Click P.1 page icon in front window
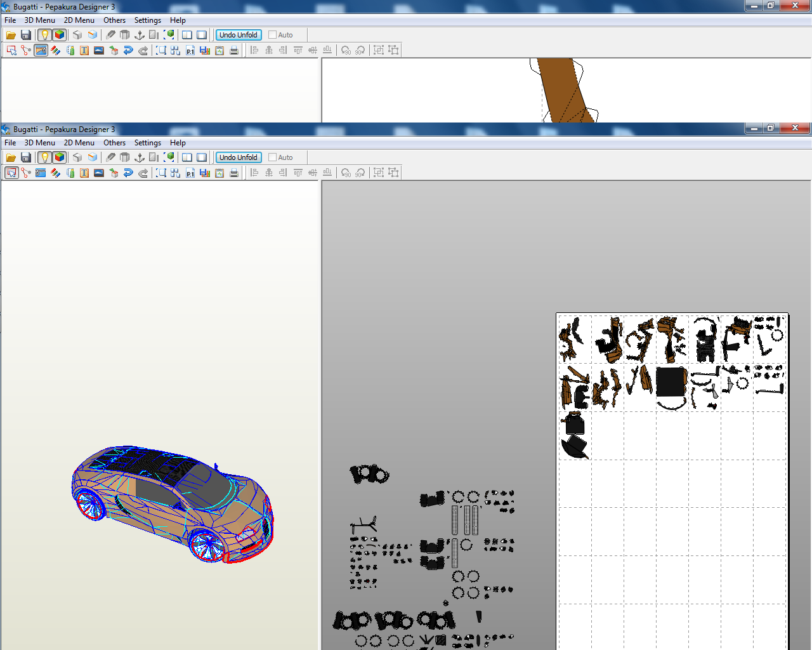The height and width of the screenshot is (650, 812). 190,173
